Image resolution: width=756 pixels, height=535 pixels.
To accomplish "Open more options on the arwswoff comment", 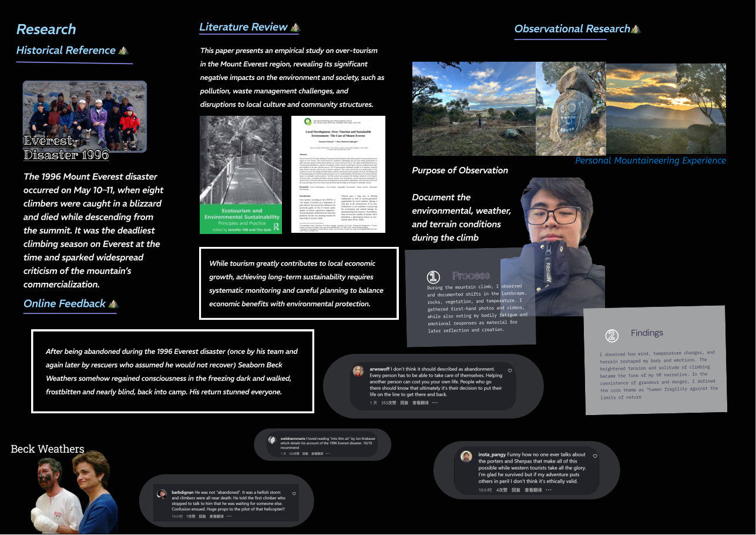I will point(435,403).
